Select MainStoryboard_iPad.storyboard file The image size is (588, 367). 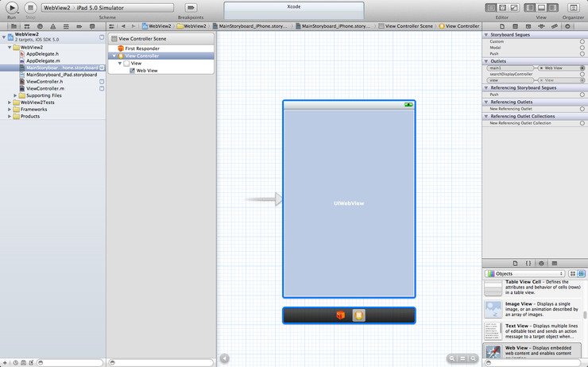(x=61, y=75)
